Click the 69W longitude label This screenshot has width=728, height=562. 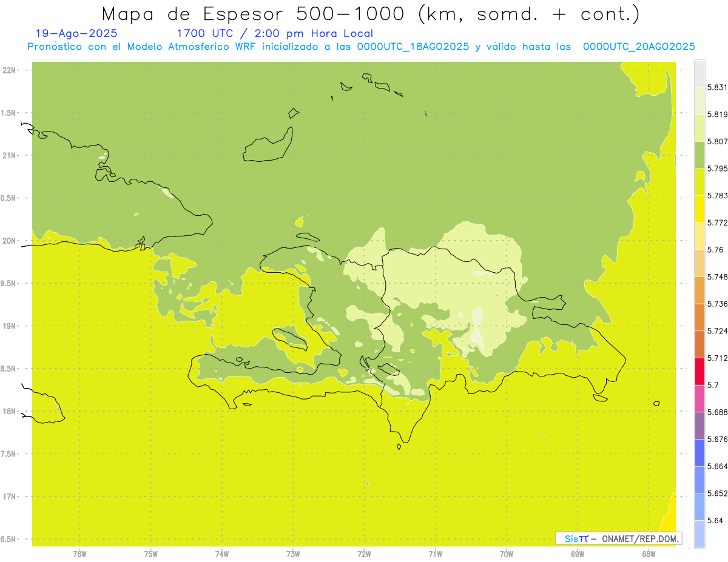pyautogui.click(x=578, y=554)
